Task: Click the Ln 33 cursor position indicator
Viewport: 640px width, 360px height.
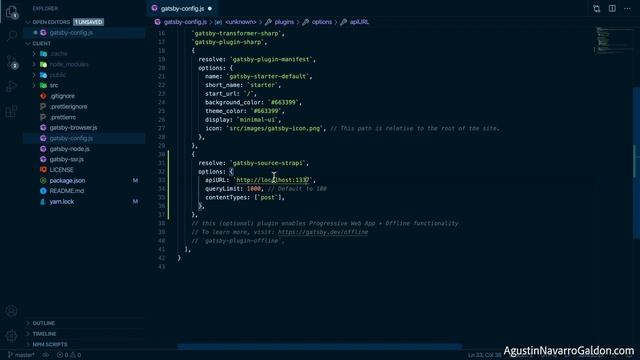Action: pyautogui.click(x=484, y=355)
